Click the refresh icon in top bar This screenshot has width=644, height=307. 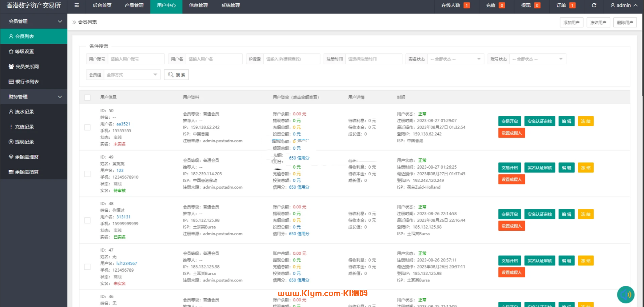click(x=594, y=5)
